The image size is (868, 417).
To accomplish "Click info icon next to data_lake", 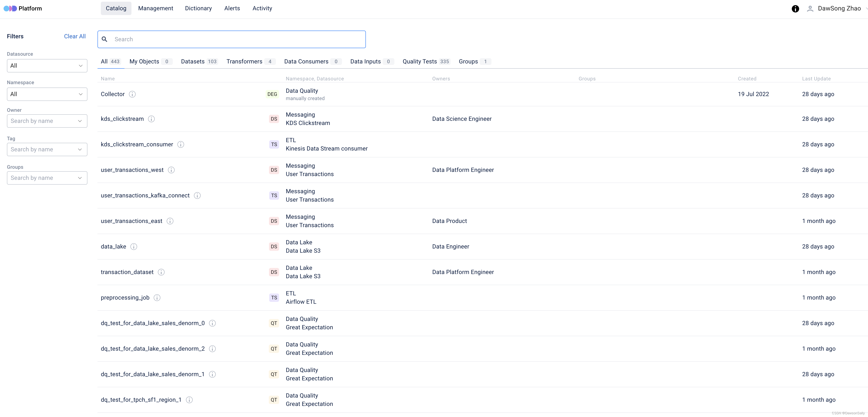I will tap(134, 247).
